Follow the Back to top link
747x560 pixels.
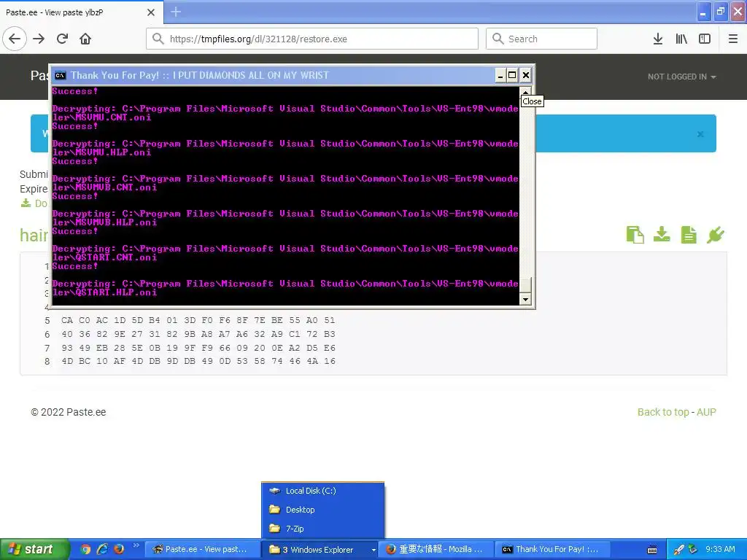pyautogui.click(x=663, y=413)
